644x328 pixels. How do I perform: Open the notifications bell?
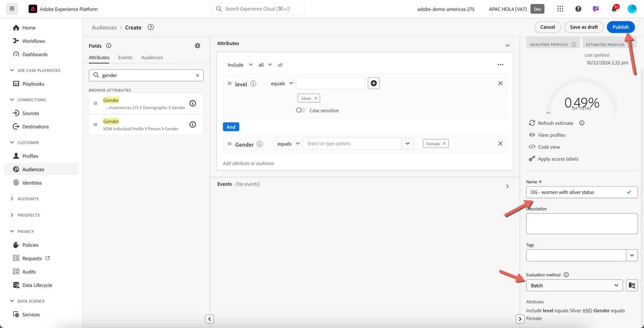pyautogui.click(x=614, y=9)
